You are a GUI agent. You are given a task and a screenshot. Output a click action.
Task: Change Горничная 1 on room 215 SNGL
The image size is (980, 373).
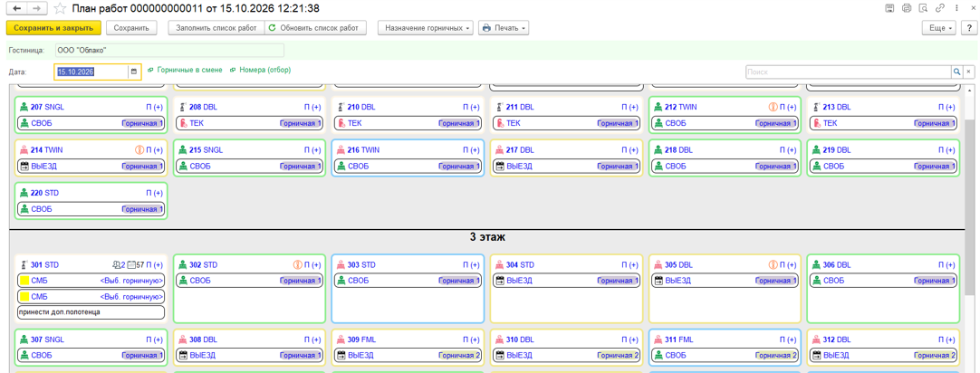pyautogui.click(x=300, y=167)
